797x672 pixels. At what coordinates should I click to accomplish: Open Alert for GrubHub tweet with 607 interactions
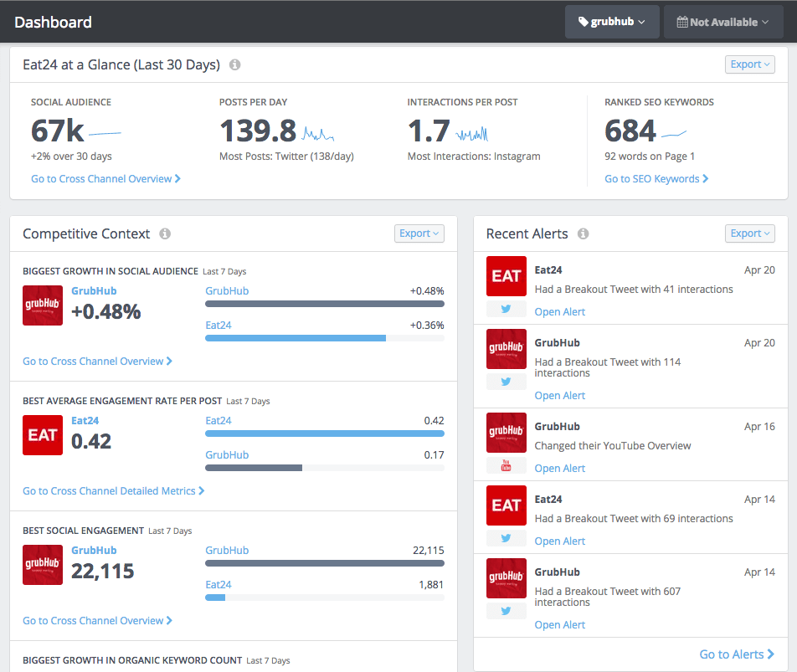tap(559, 625)
